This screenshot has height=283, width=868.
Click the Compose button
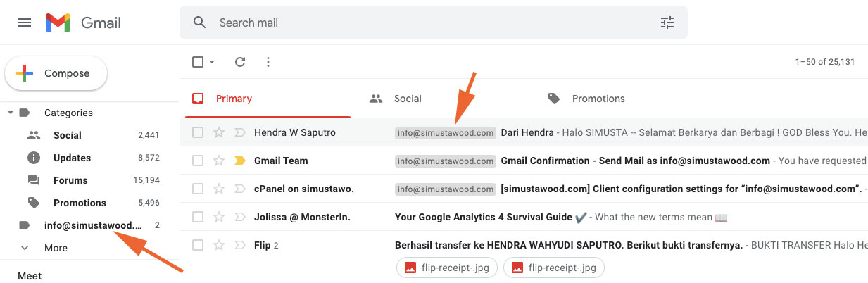tap(56, 73)
